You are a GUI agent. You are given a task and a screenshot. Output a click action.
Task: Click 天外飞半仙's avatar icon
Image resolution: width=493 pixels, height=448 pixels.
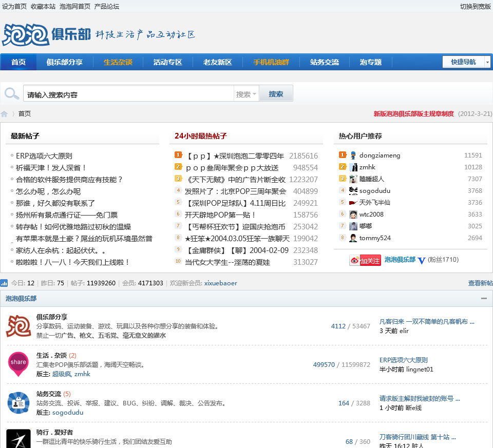[x=353, y=203]
